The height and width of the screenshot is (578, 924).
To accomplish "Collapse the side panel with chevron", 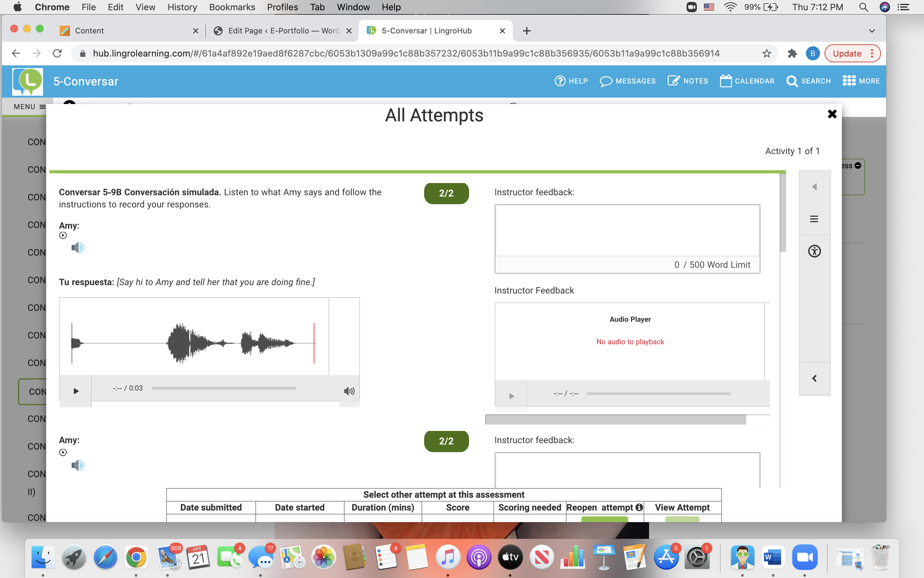I will point(814,378).
